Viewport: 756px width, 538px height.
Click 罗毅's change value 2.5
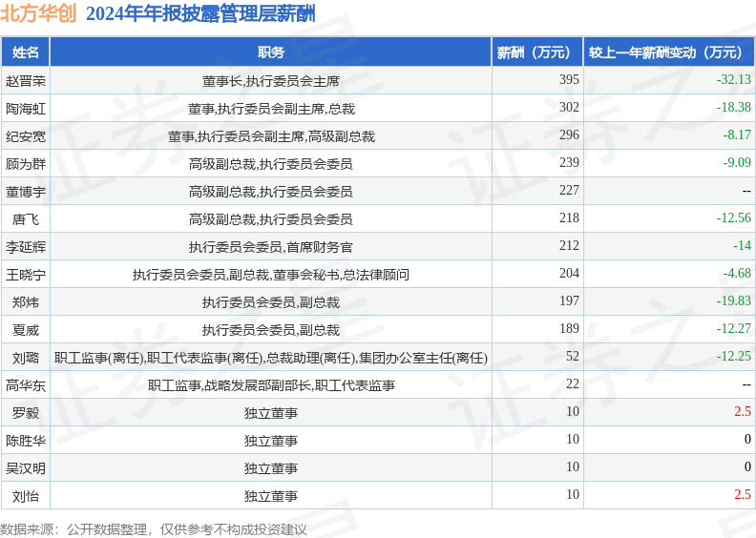click(x=743, y=412)
